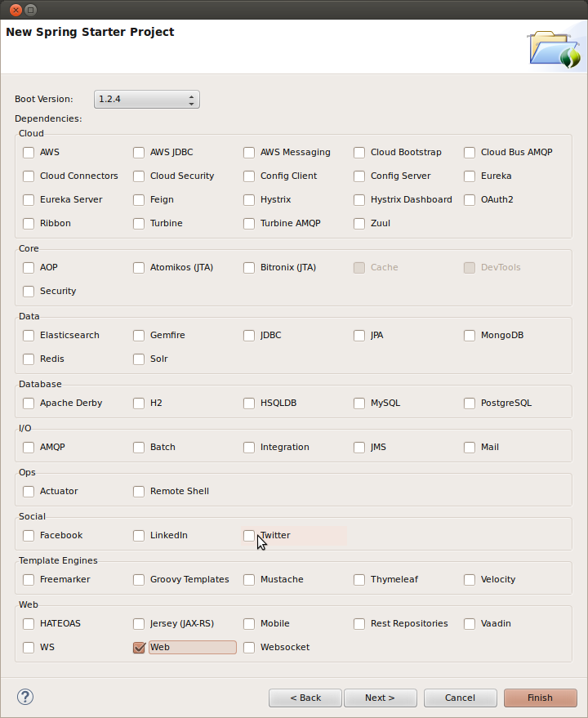
Task: Enable Cloud Bus AMQP checkbox
Action: tap(470, 153)
